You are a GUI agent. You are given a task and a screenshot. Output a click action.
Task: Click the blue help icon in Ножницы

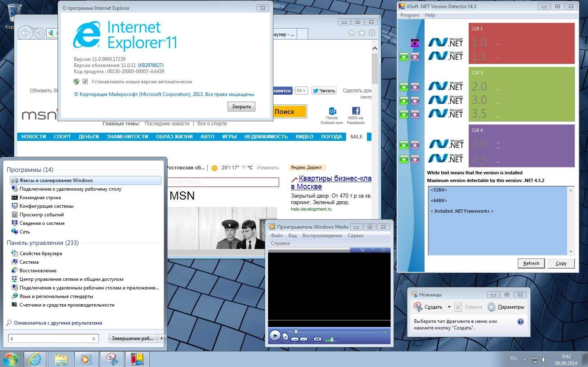[x=520, y=322]
